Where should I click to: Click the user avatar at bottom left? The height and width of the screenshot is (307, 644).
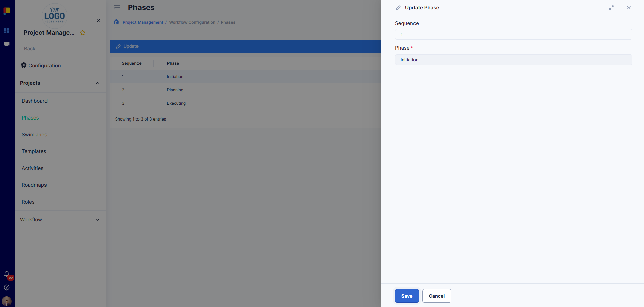7,301
